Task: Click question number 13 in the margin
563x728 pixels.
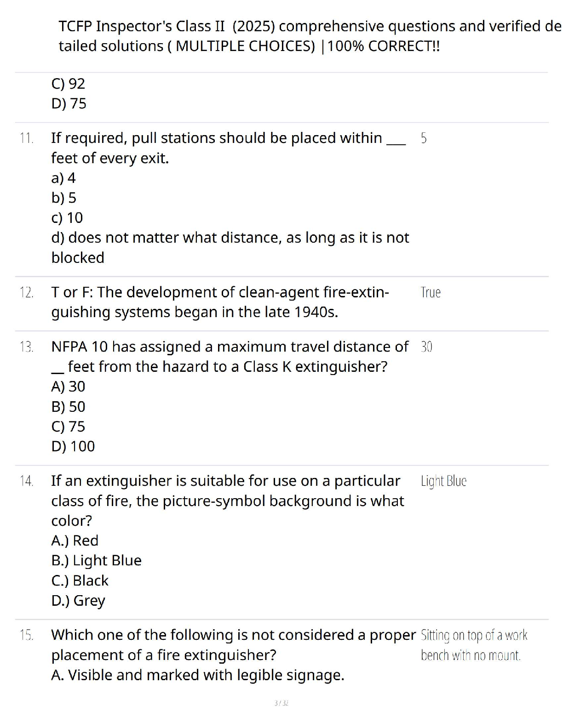Action: coord(26,347)
